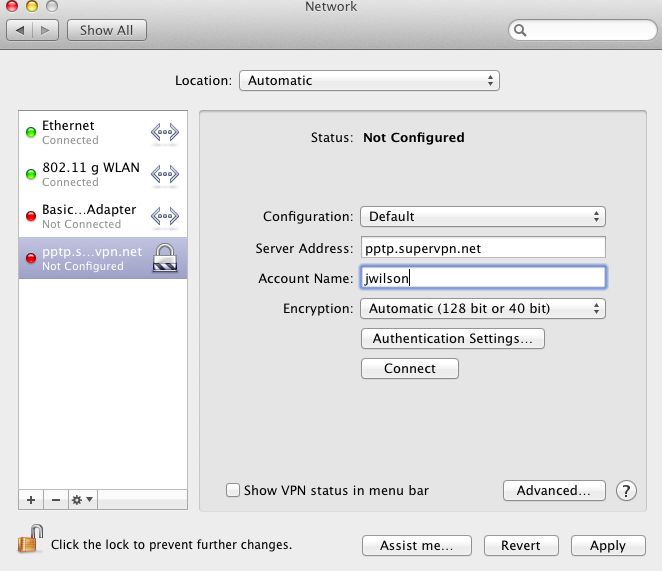Go forward with the right arrow
The width and height of the screenshot is (662, 571).
(x=45, y=30)
